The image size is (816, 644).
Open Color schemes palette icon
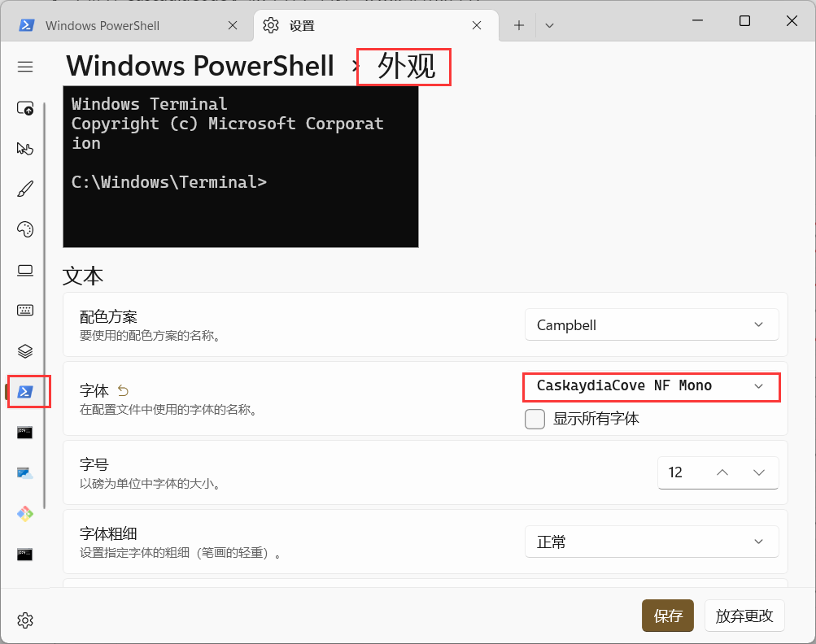25,229
